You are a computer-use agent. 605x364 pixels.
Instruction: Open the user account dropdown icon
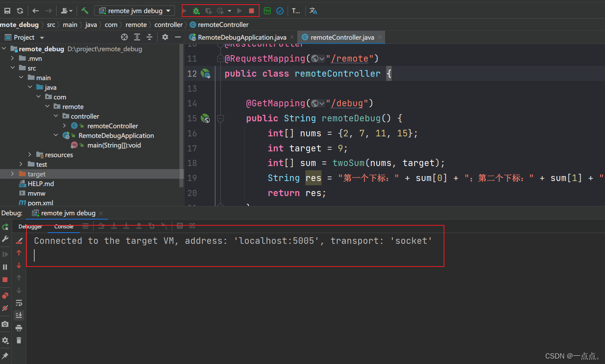pos(67,11)
